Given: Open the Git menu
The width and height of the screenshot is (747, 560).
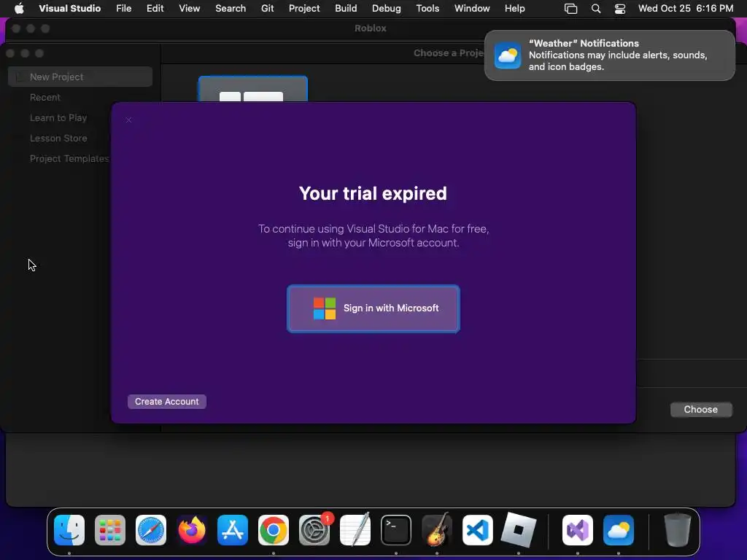Looking at the screenshot, I should (x=267, y=8).
